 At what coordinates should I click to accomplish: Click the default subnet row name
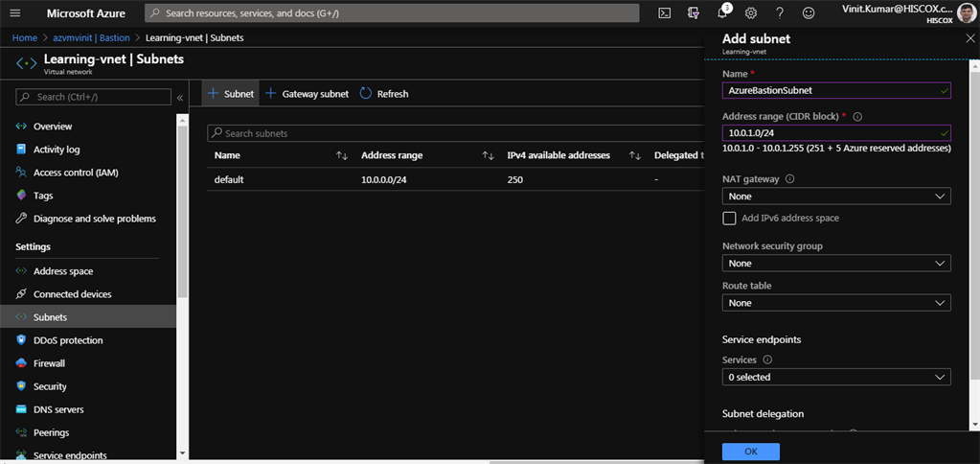click(x=229, y=179)
